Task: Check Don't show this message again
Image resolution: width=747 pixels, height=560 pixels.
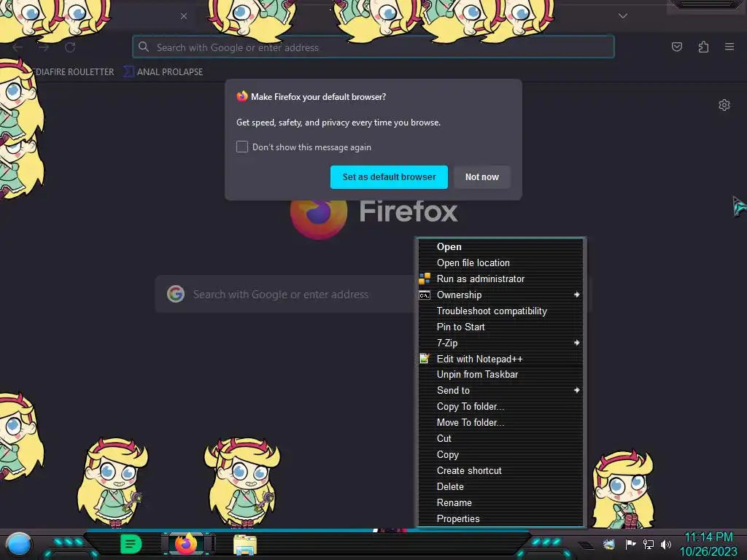Action: (x=242, y=147)
